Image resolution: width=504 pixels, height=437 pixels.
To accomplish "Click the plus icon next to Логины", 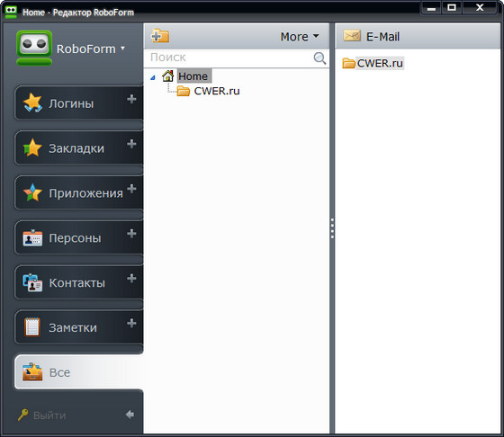I will click(x=131, y=99).
